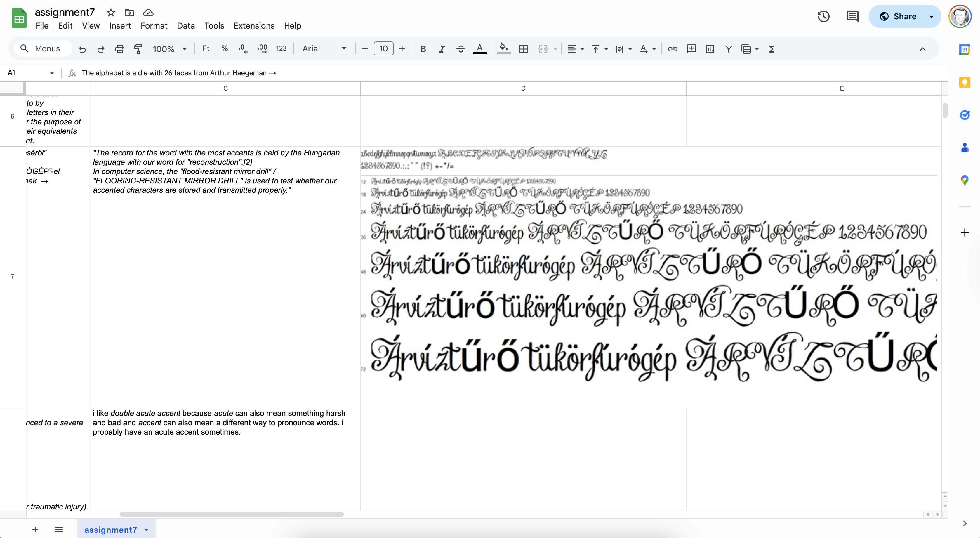980x538 pixels.
Task: Click the insert link icon
Action: tap(672, 49)
